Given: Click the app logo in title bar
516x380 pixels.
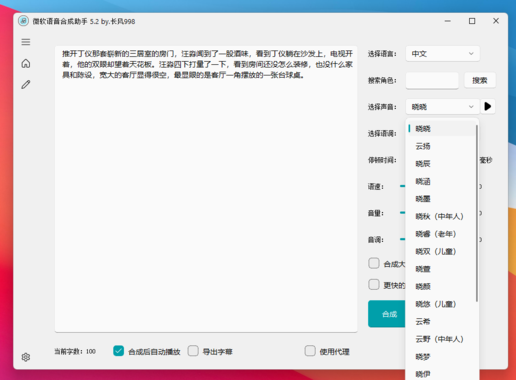Looking at the screenshot, I should tap(23, 21).
